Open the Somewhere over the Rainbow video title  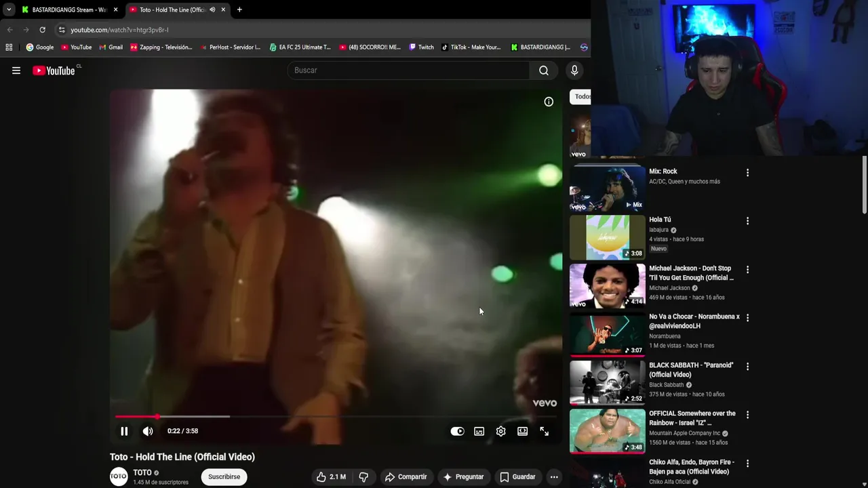[x=692, y=418]
